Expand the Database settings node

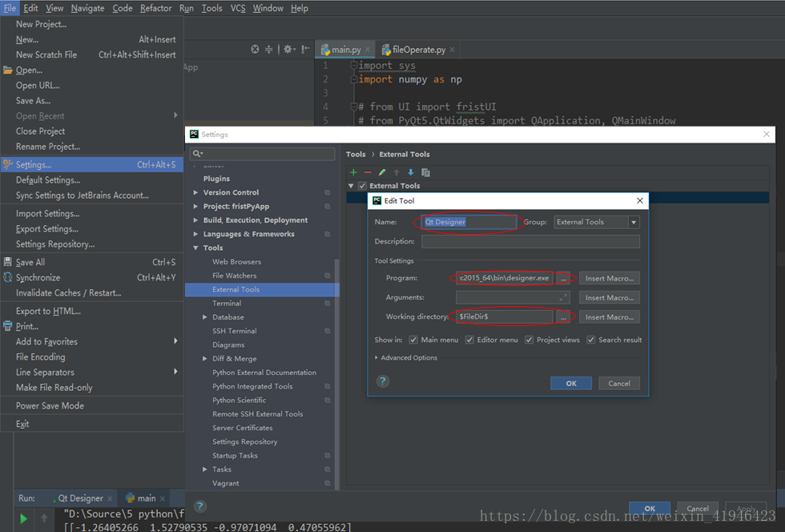(205, 317)
